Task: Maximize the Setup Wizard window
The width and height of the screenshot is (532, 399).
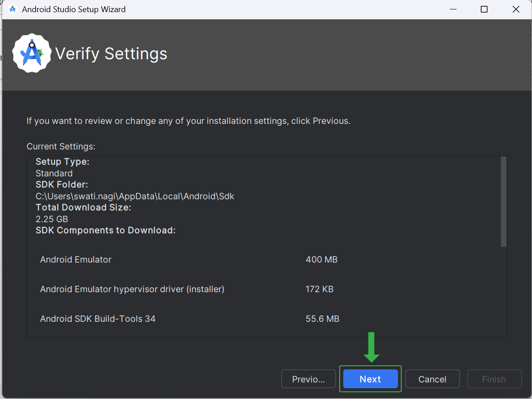Action: [x=484, y=9]
